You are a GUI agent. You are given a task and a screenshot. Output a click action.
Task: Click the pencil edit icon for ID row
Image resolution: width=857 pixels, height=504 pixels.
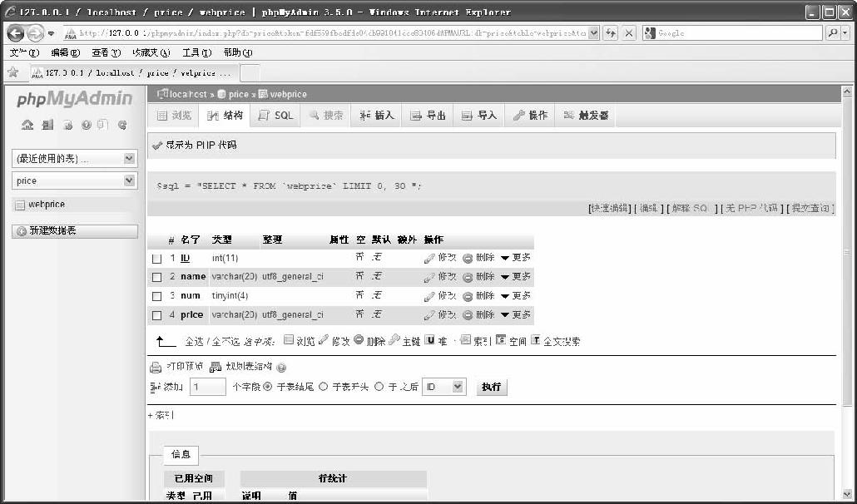coord(429,259)
